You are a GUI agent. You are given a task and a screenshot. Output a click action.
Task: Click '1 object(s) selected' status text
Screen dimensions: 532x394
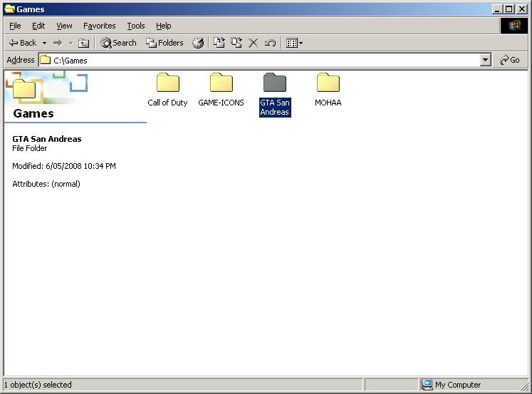click(x=38, y=385)
